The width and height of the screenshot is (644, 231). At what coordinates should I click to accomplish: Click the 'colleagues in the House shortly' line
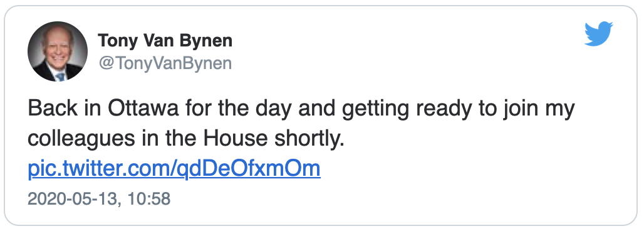pyautogui.click(x=185, y=139)
